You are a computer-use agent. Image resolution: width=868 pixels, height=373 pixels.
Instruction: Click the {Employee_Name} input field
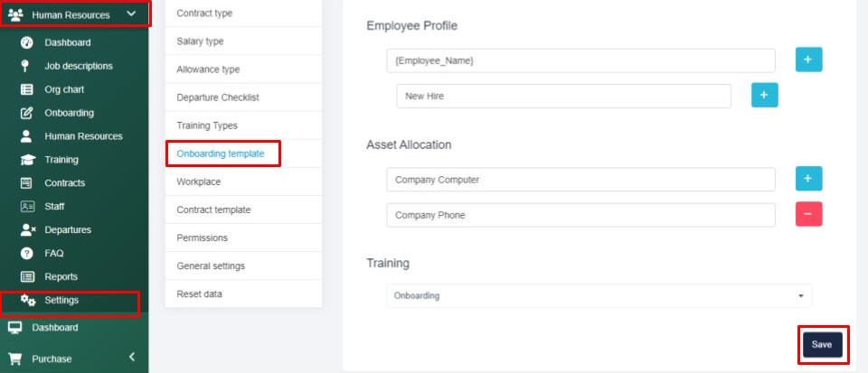580,61
